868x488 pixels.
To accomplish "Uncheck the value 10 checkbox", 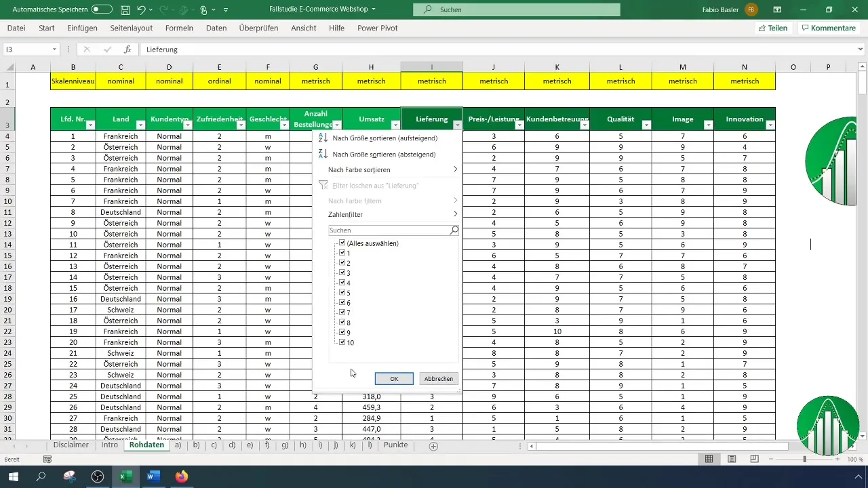I will [342, 342].
